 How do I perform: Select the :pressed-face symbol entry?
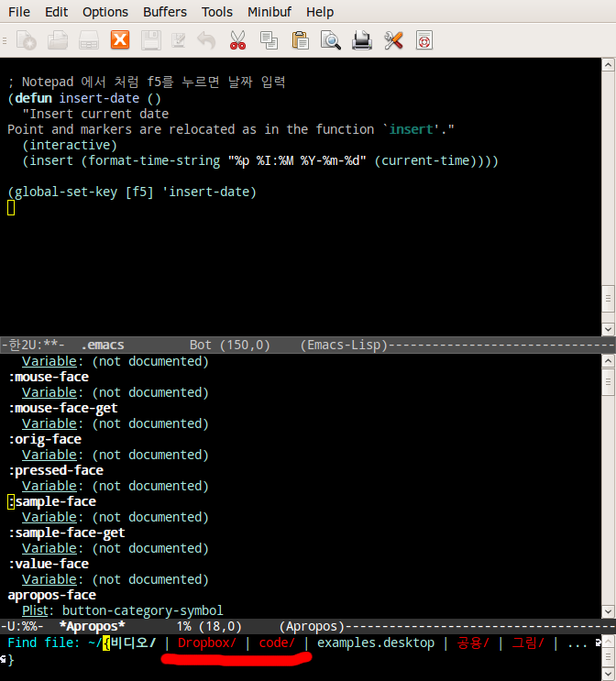pos(56,470)
